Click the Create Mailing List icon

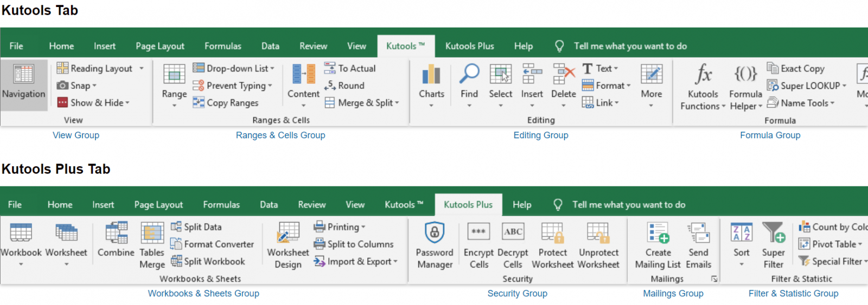[658, 232]
